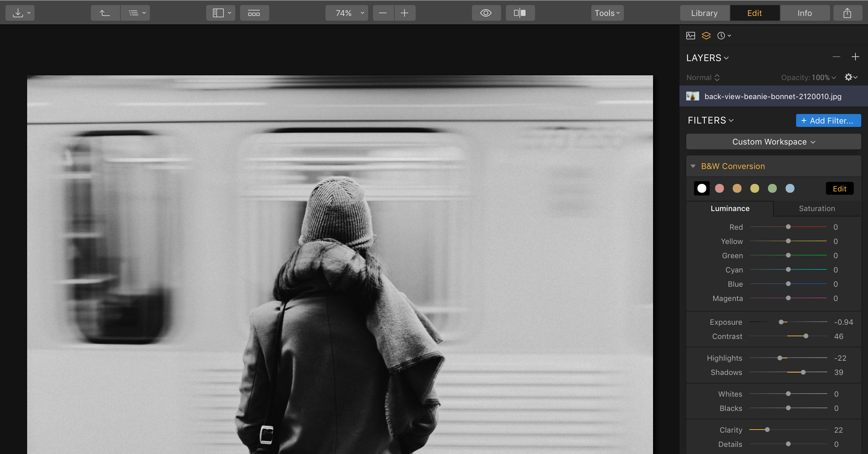Viewport: 868px width, 454px height.
Task: Open the Custom Workspace dropdown
Action: click(x=773, y=141)
